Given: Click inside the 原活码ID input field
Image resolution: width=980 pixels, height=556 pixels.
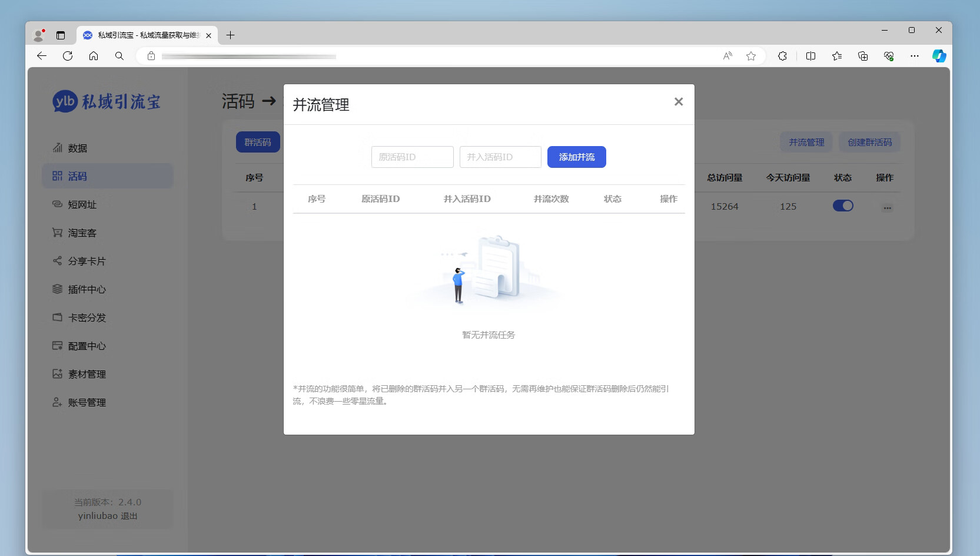Looking at the screenshot, I should [x=412, y=157].
